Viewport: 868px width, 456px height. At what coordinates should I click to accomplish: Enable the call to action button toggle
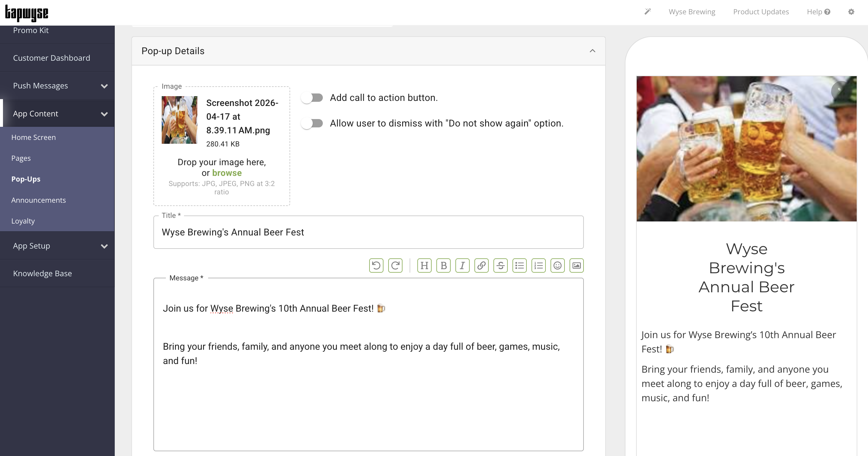click(312, 98)
